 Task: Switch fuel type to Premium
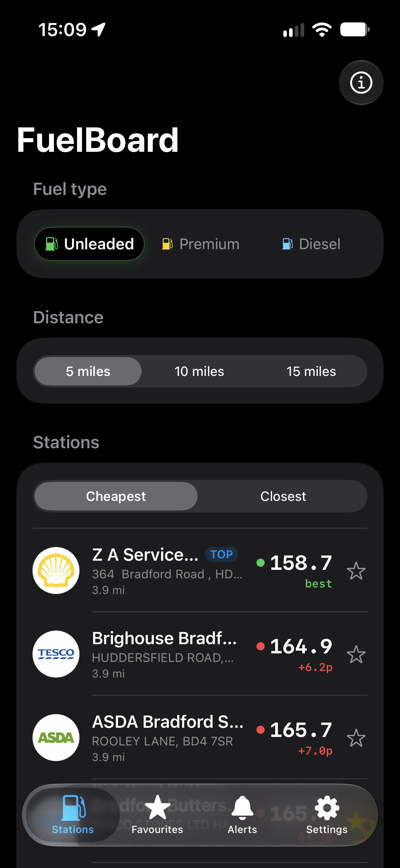pos(201,244)
